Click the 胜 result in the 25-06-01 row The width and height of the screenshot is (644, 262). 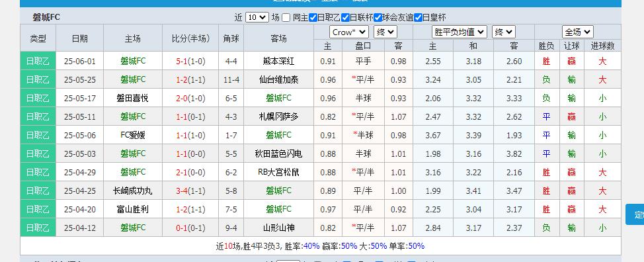546,61
